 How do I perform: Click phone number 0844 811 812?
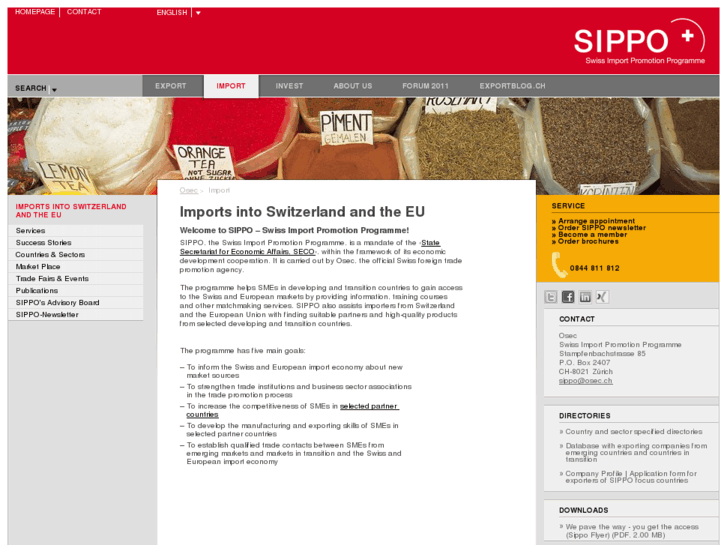point(594,268)
